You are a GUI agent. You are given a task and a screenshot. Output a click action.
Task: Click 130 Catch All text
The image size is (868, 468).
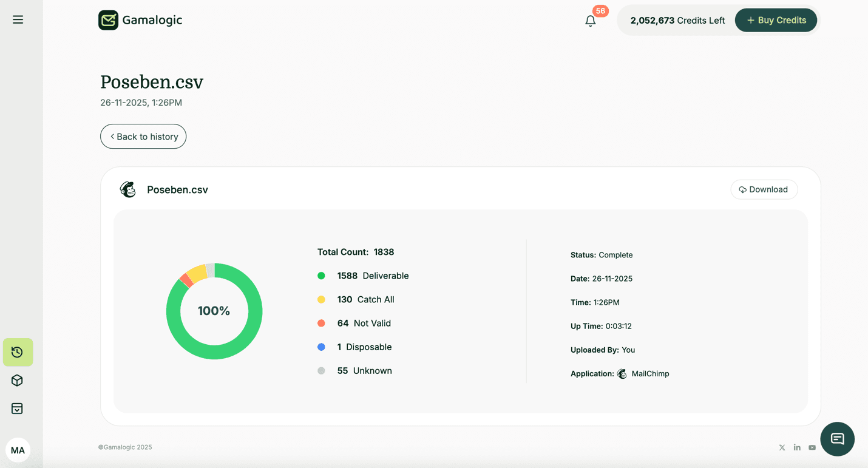[365, 299]
